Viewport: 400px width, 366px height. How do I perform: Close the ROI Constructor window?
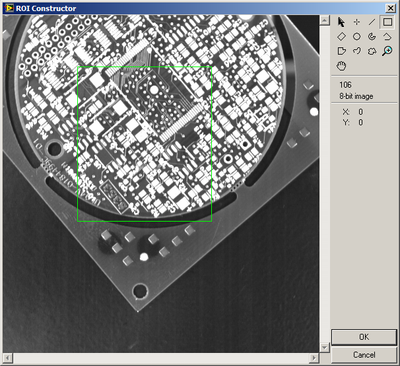coord(390,8)
